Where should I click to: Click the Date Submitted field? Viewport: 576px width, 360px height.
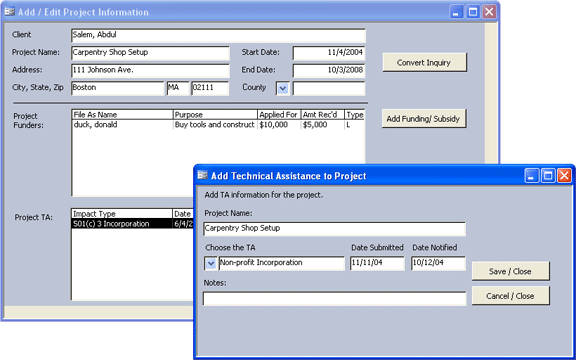pyautogui.click(x=377, y=263)
